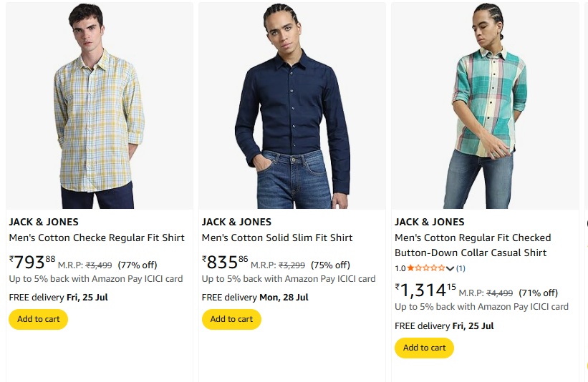Image resolution: width=588 pixels, height=382 pixels.
Task: Add the Checke Regular Fit Shirt to cart
Action: (39, 319)
